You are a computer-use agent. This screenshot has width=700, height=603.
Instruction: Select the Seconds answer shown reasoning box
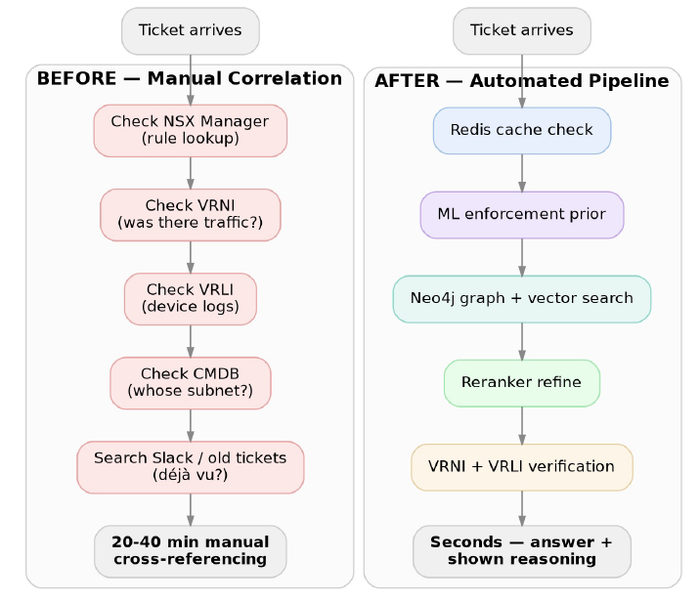pyautogui.click(x=522, y=551)
